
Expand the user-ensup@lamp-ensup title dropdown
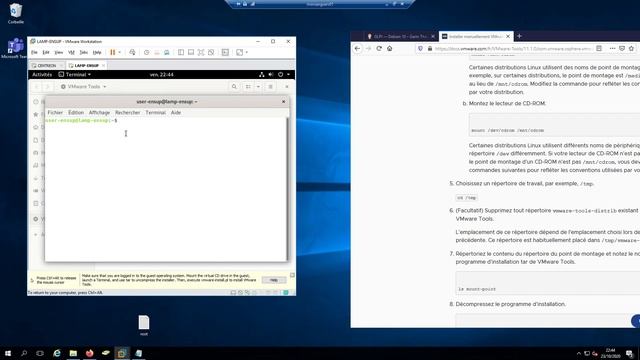coord(167,102)
